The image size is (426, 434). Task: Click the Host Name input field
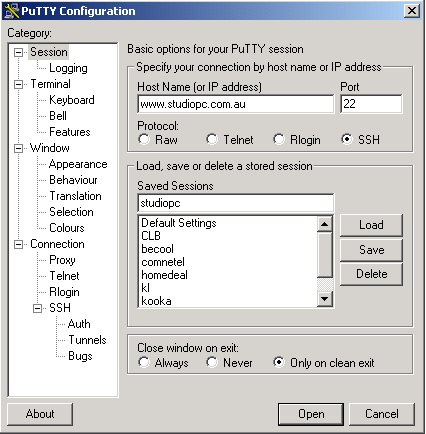tap(235, 104)
